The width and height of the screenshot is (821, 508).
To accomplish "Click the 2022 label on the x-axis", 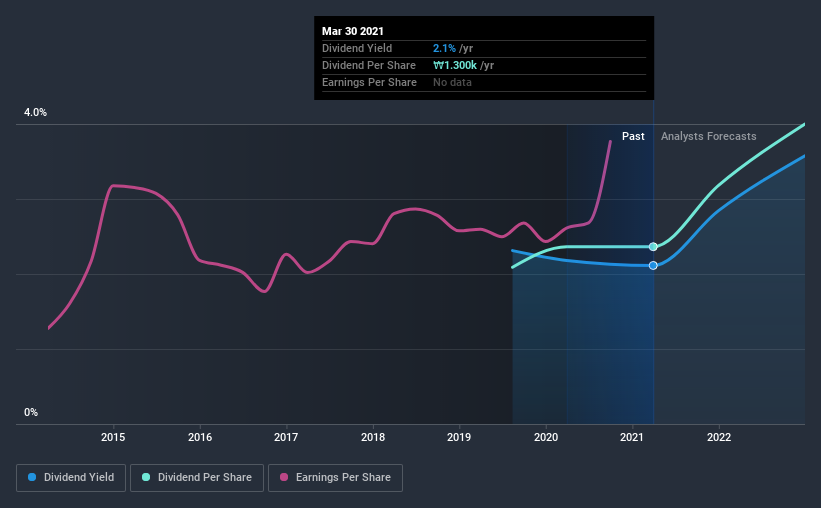I will 719,437.
